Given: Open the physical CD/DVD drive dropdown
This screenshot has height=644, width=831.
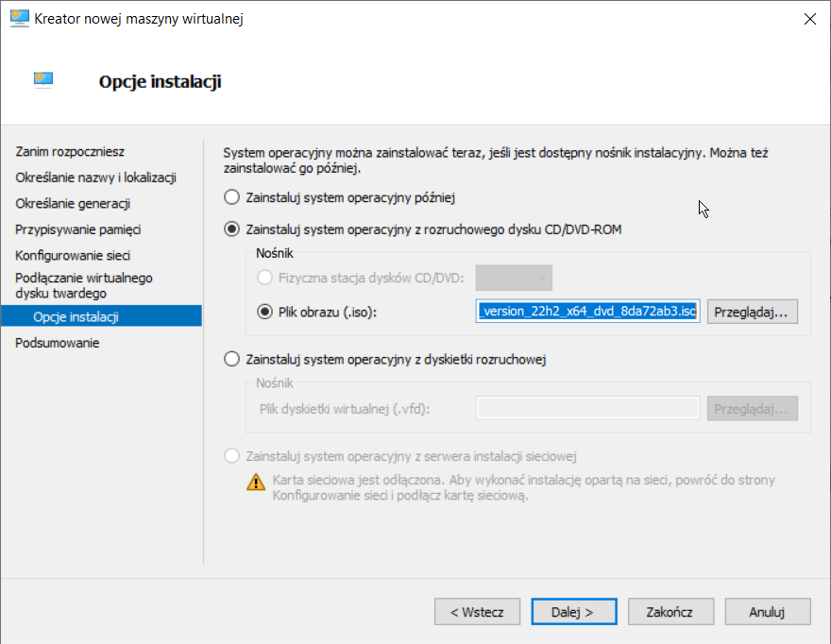Looking at the screenshot, I should [514, 278].
